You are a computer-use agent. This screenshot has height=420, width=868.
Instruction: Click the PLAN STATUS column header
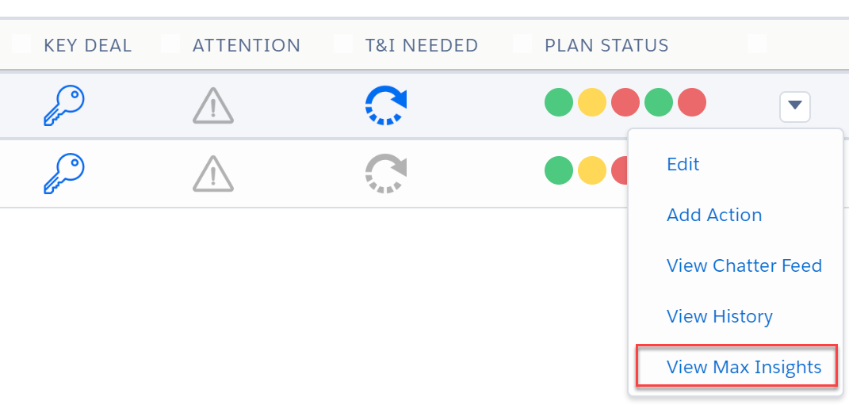[x=606, y=45]
